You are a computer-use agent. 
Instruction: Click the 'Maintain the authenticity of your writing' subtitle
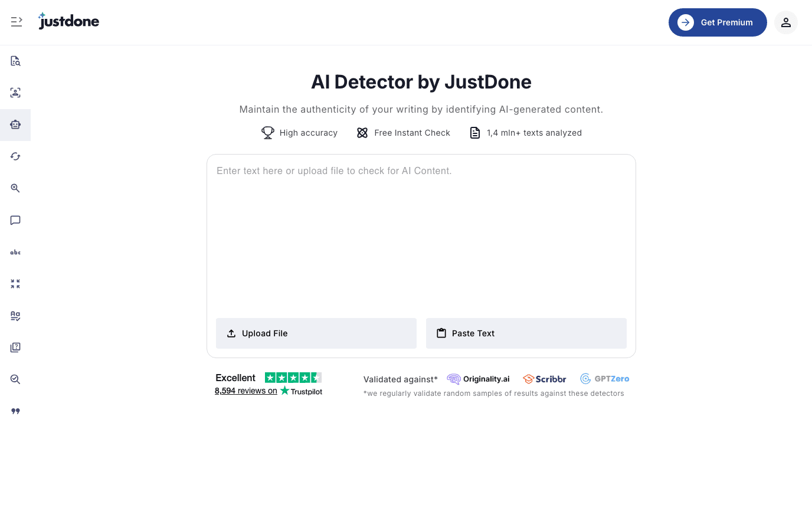pos(421,109)
